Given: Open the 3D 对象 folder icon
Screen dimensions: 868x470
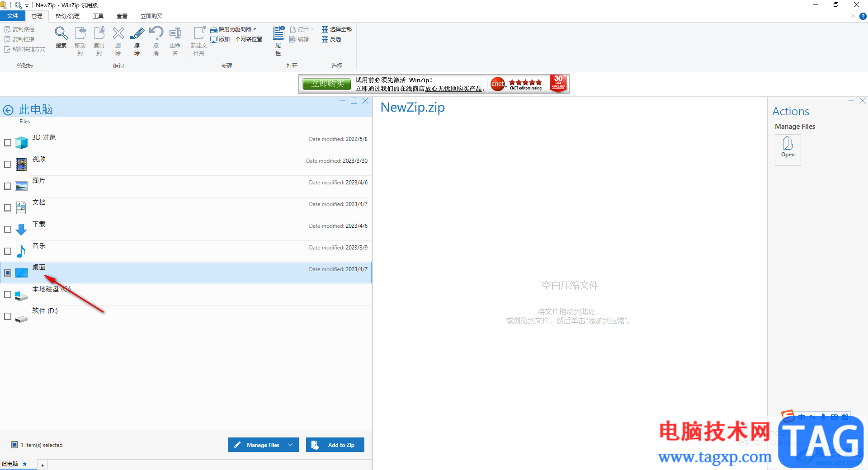Looking at the screenshot, I should [x=21, y=143].
